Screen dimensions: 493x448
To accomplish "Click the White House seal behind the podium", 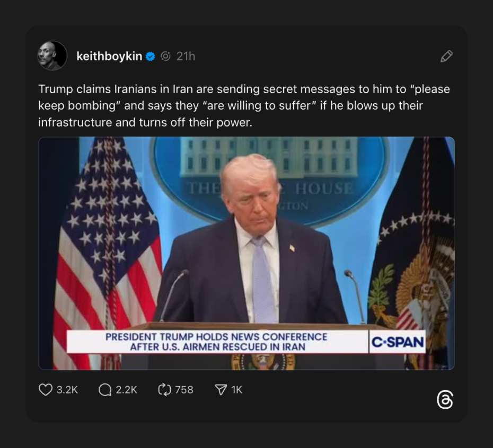I will coord(269,181).
